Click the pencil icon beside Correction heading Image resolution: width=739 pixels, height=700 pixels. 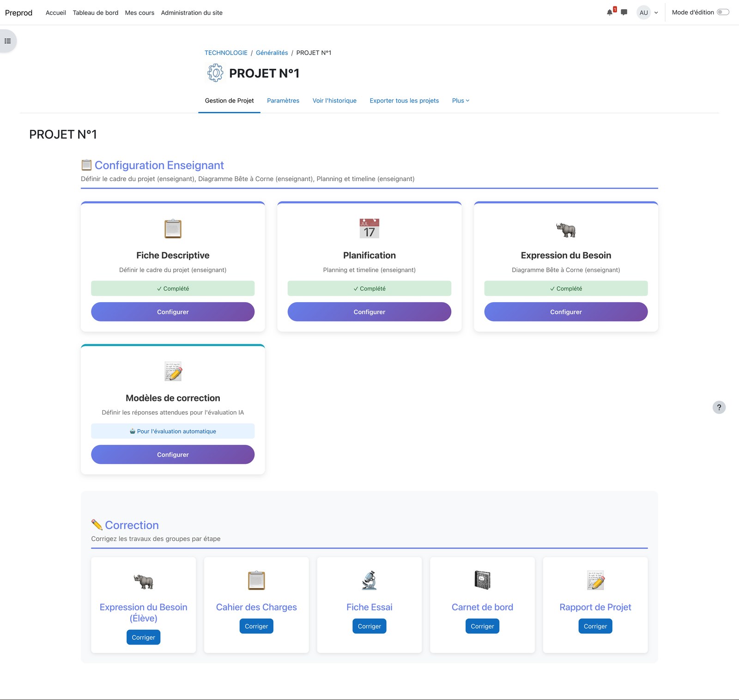click(97, 525)
